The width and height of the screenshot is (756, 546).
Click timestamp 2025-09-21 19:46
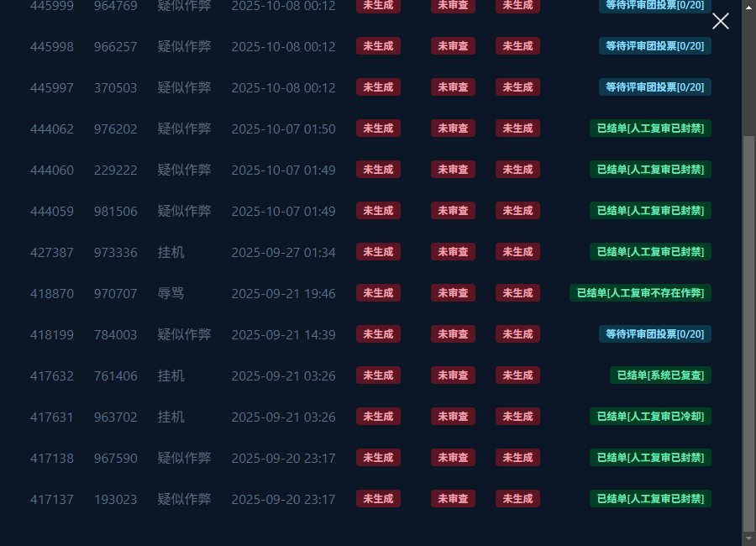point(284,294)
